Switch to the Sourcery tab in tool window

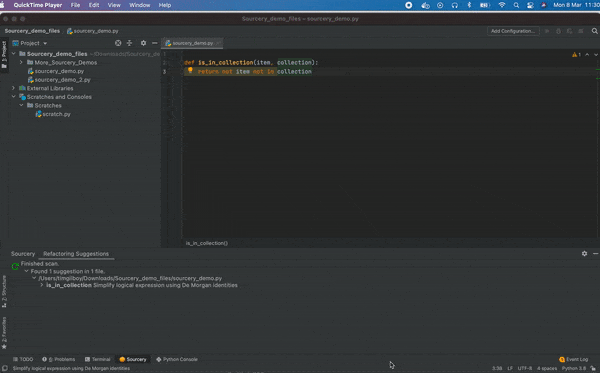pos(23,254)
